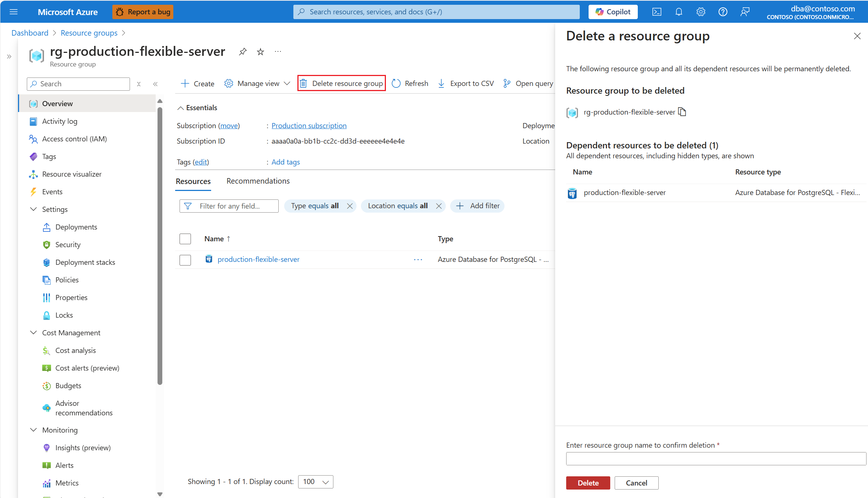This screenshot has width=868, height=498.
Task: Cancel the resource group deletion
Action: coord(636,483)
